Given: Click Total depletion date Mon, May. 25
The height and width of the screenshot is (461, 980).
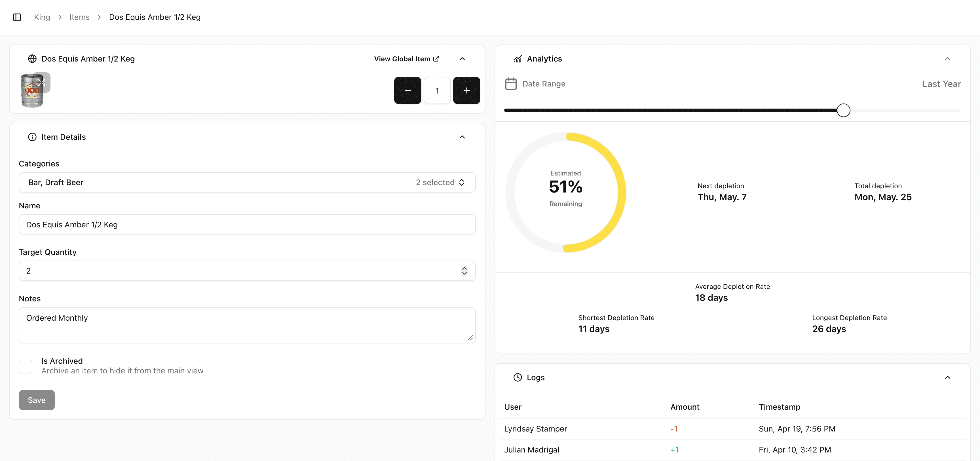Looking at the screenshot, I should tap(883, 197).
